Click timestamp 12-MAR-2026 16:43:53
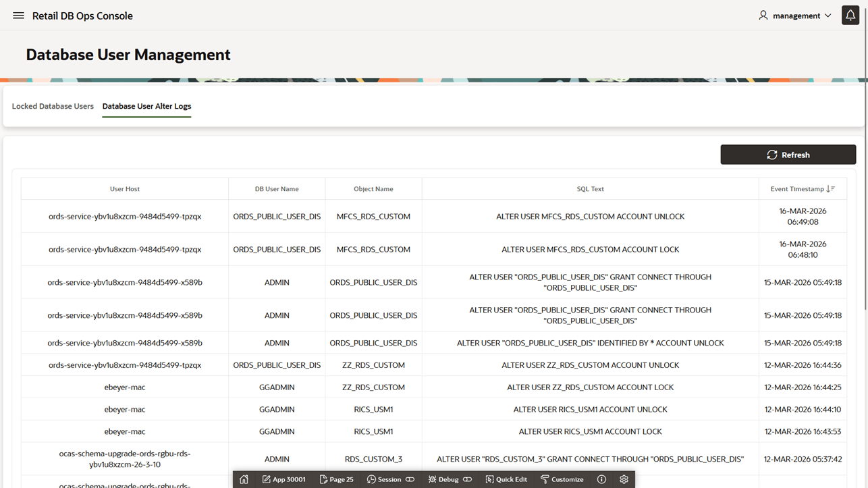Screen dimensions: 868x488 [803, 431]
